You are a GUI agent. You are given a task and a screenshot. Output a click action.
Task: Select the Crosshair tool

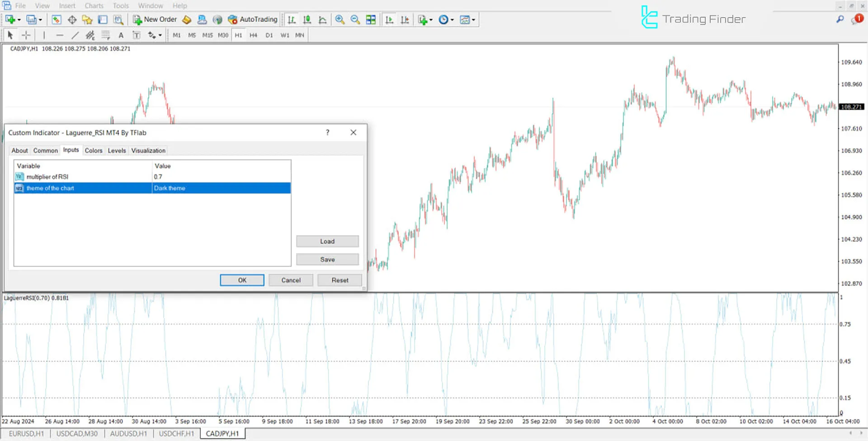(26, 35)
